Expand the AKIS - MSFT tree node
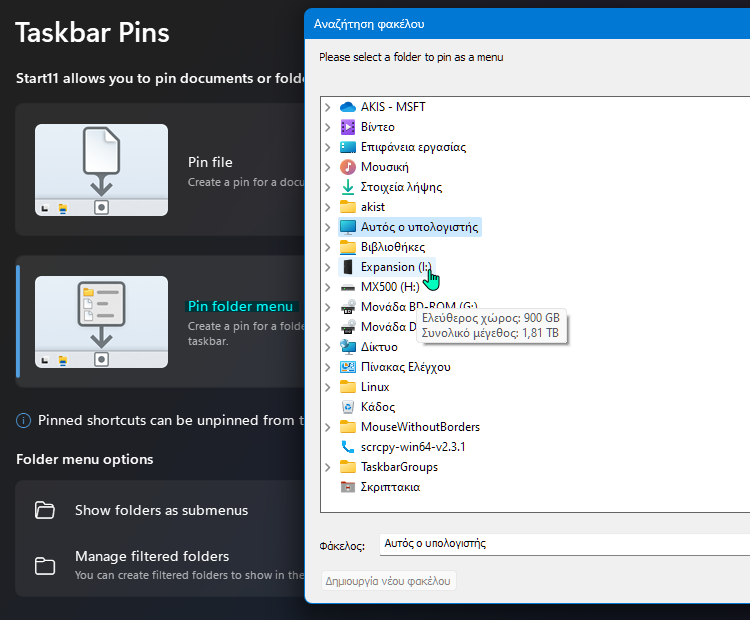750x620 pixels. 328,107
